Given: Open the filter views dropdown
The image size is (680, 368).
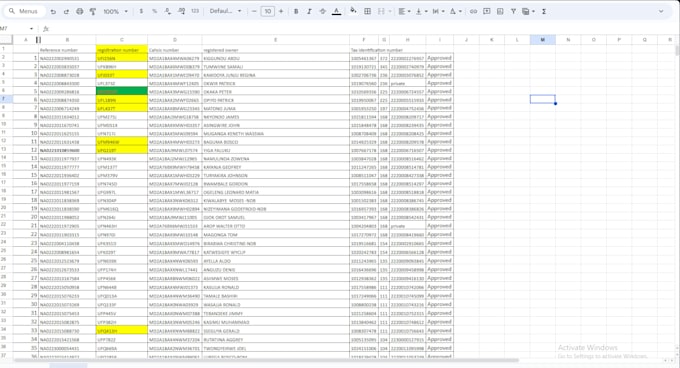Looking at the screenshot, I should [x=528, y=11].
